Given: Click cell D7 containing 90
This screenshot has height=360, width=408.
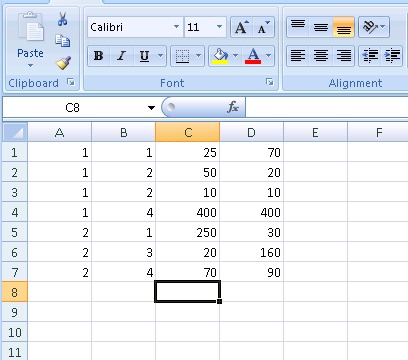Looking at the screenshot, I should tap(252, 272).
